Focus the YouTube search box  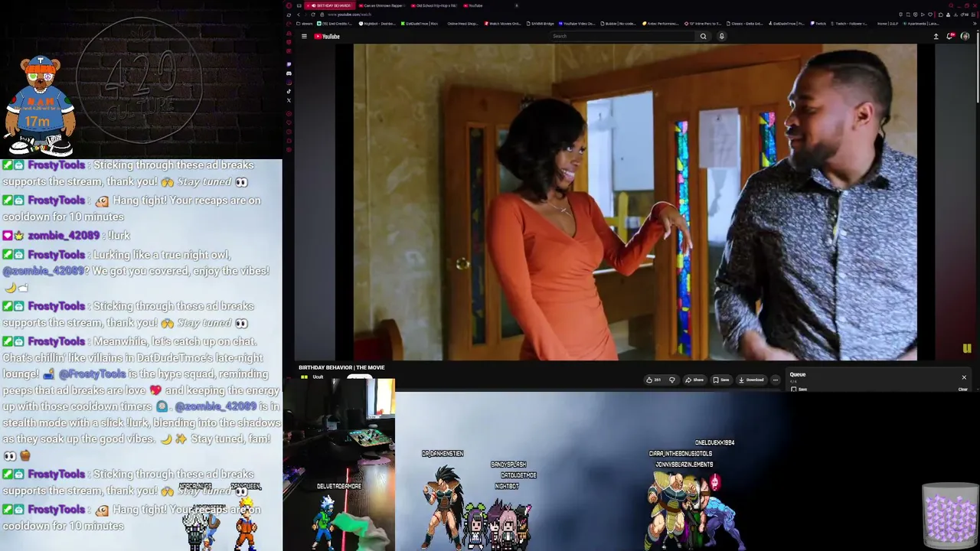(622, 36)
